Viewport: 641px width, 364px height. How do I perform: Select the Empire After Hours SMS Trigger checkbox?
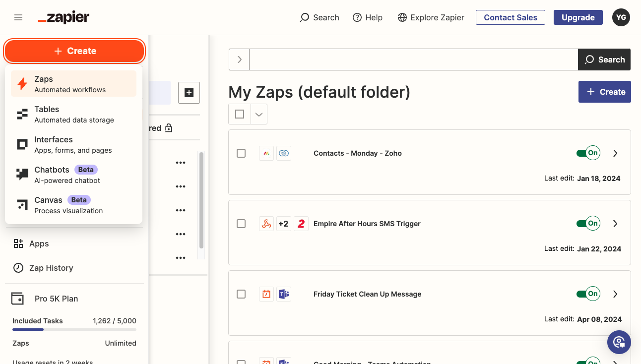(x=241, y=224)
